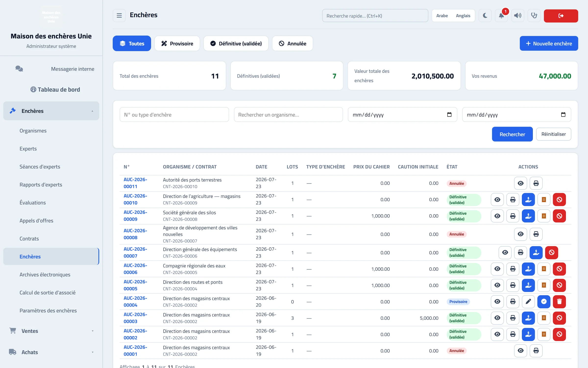This screenshot has width=588, height=368.
Task: Open the stethoscope diagnostics icon
Action: (534, 16)
